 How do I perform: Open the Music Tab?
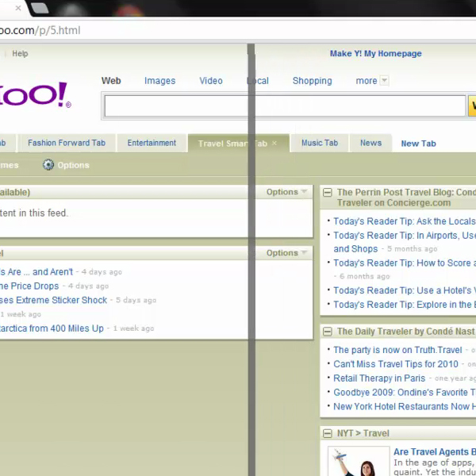[320, 143]
